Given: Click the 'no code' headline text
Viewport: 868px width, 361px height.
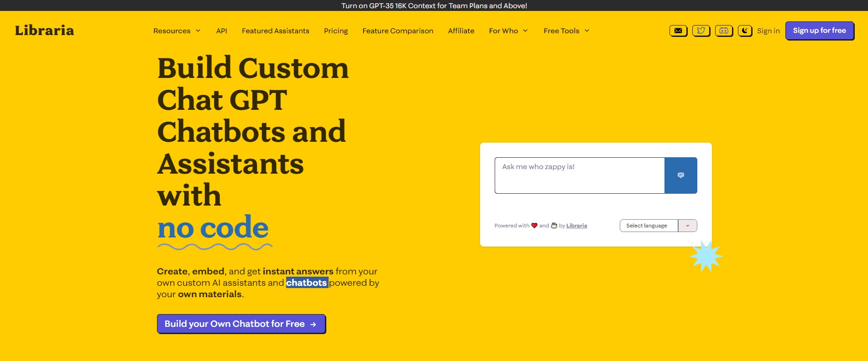Looking at the screenshot, I should (x=213, y=227).
